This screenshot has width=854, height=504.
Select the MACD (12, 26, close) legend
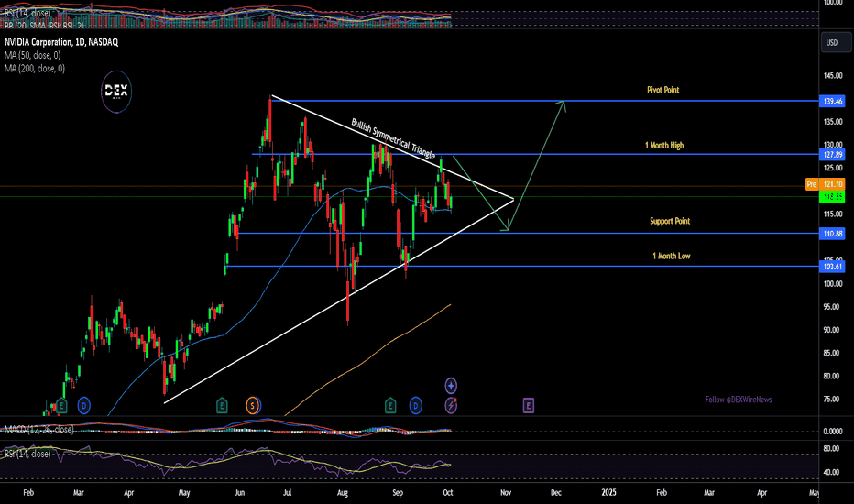(x=38, y=430)
